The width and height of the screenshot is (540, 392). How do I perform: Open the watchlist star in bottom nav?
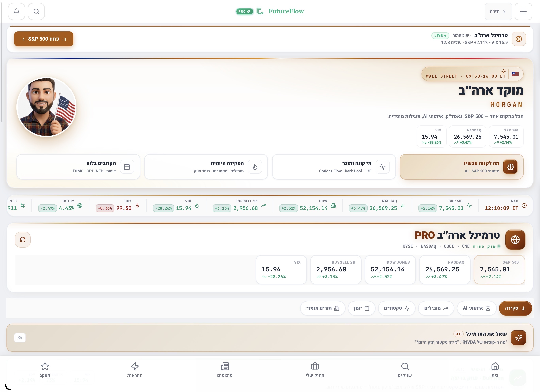[45, 370]
